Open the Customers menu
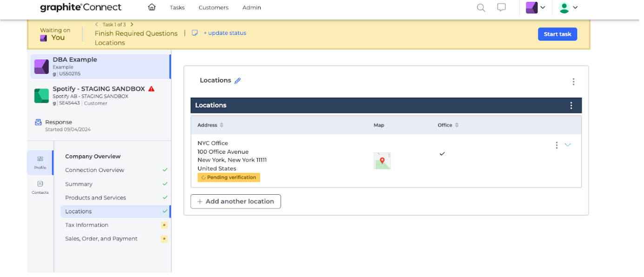Viewport: 644px width, 277px height. [213, 8]
